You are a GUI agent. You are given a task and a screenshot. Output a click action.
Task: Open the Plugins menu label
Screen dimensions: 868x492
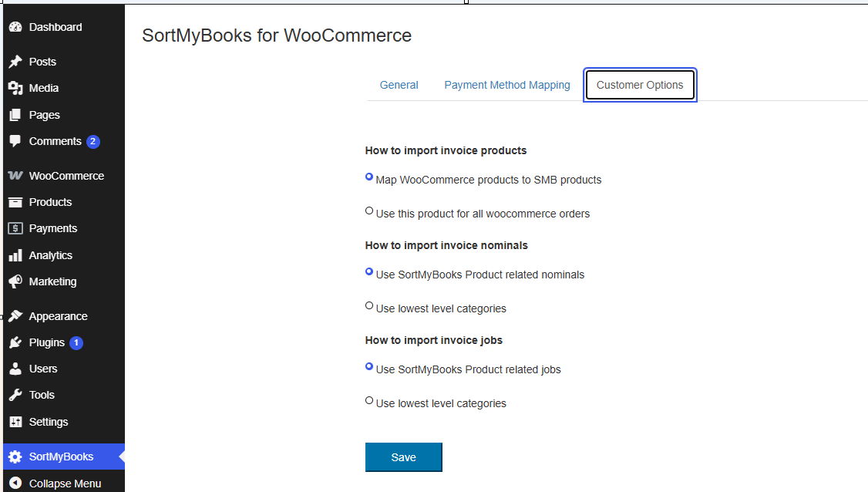(47, 342)
